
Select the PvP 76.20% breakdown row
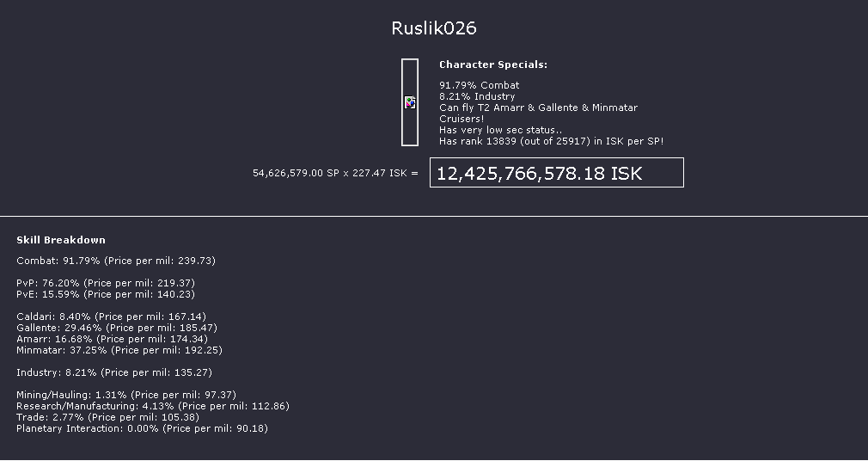tap(106, 283)
